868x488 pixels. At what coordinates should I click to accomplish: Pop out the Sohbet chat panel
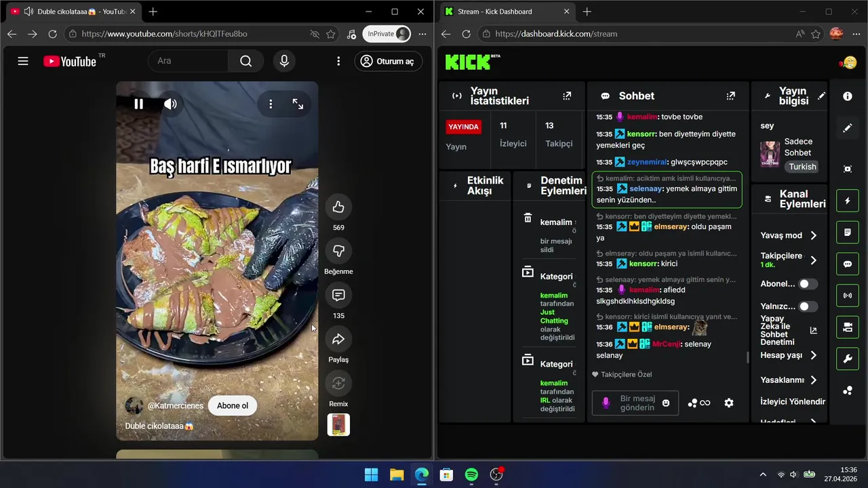(x=730, y=96)
